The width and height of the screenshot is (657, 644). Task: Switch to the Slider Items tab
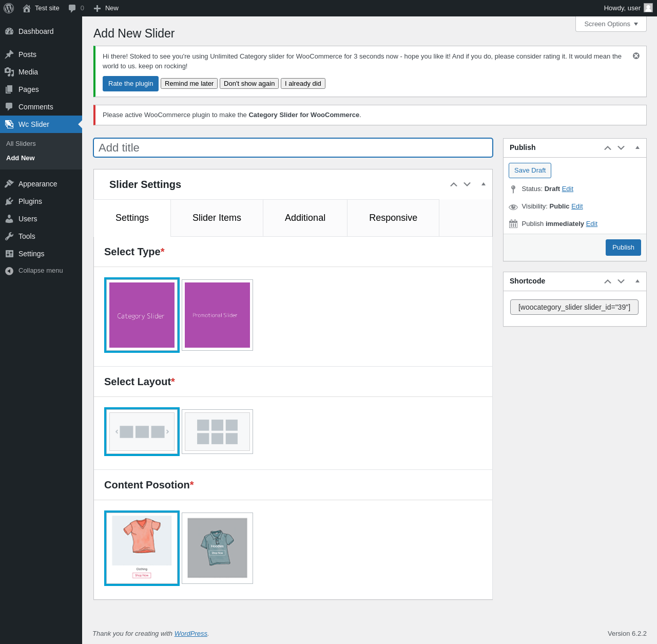(x=217, y=218)
